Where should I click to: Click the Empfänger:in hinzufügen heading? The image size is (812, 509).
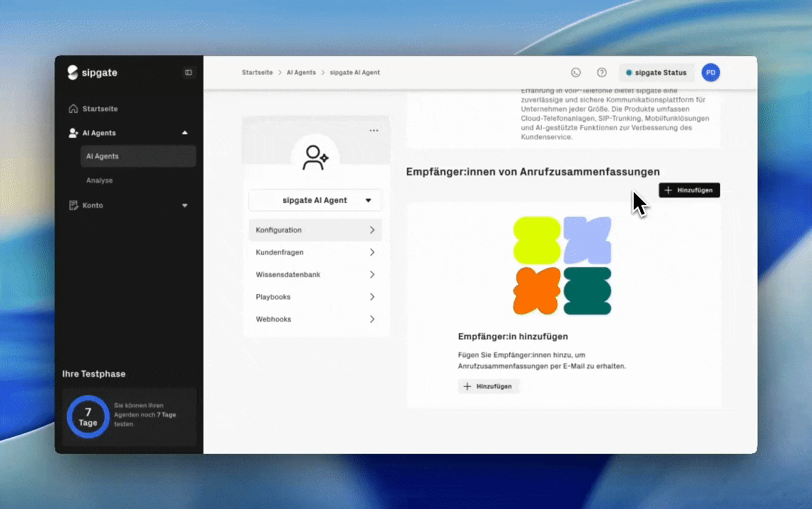tap(513, 337)
